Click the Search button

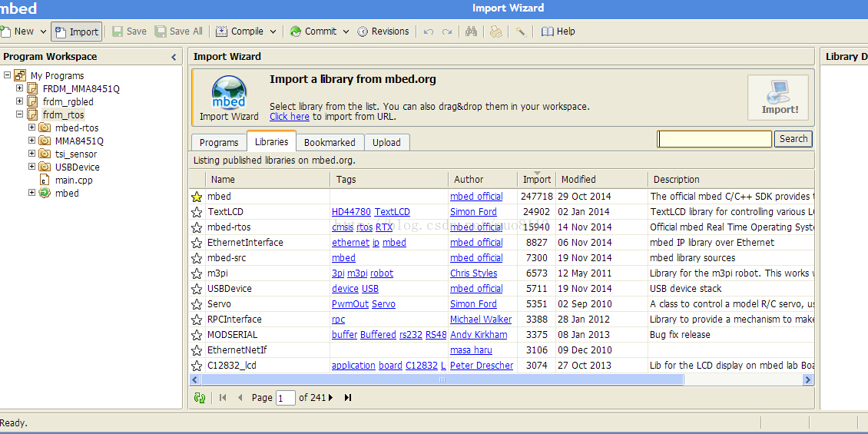[793, 139]
